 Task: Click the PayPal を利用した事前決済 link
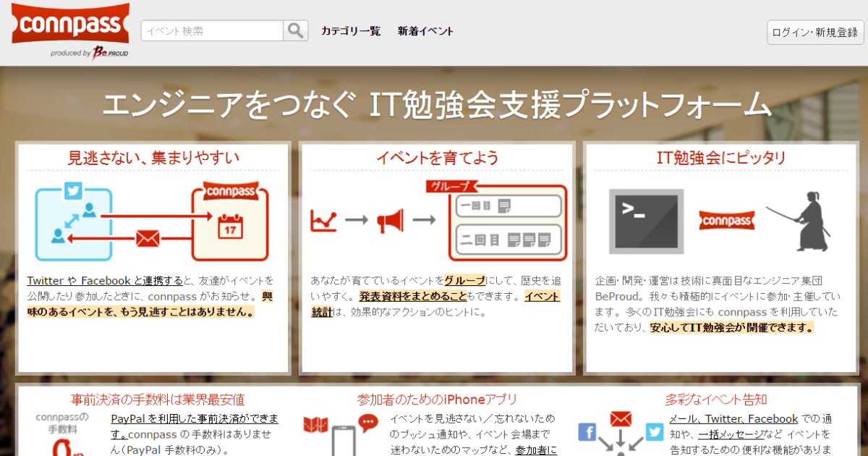[194, 418]
